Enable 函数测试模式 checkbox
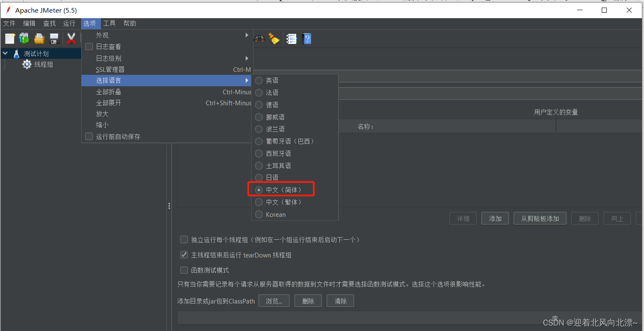The height and width of the screenshot is (331, 644). coord(184,270)
